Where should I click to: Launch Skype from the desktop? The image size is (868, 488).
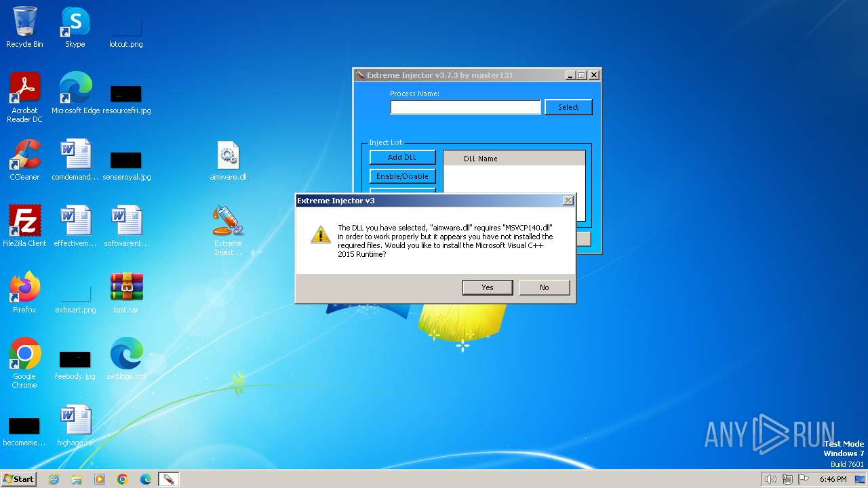coord(75,27)
